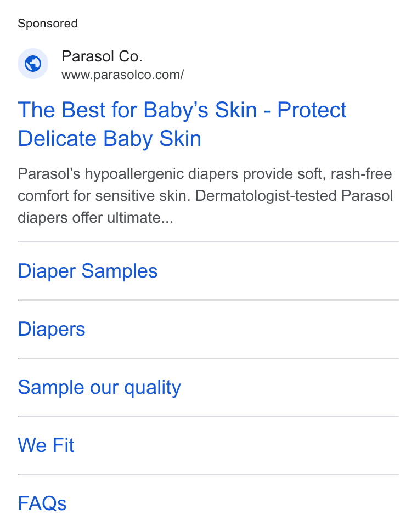The height and width of the screenshot is (532, 417).
Task: Open "The Best for Baby's Skin" headline
Action: point(137,110)
